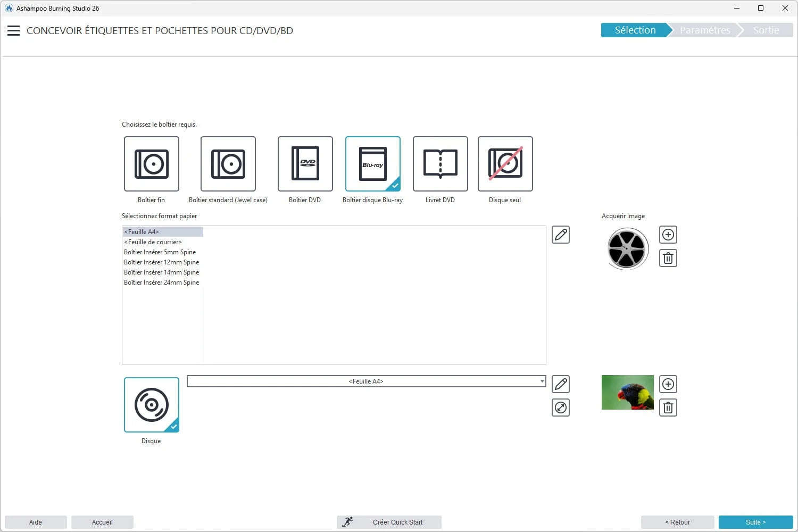Select Boîtier Insérer 14mm Spine
Viewport: 798px width, 532px height.
(163, 272)
